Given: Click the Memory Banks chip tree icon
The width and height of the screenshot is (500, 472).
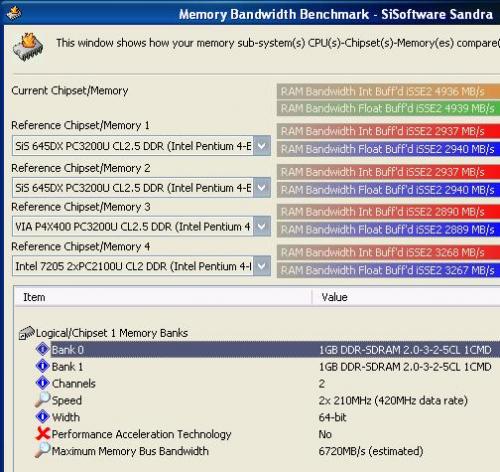Looking at the screenshot, I should click(x=27, y=333).
